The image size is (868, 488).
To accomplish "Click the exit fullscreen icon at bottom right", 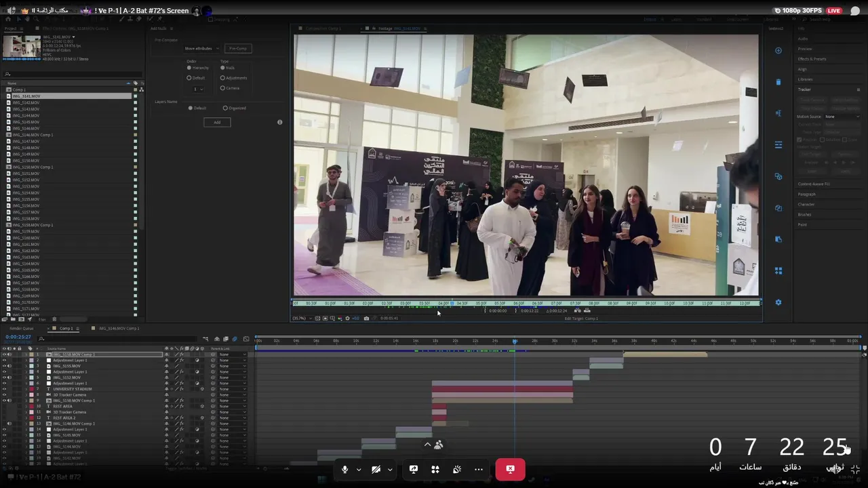I will pos(855,469).
